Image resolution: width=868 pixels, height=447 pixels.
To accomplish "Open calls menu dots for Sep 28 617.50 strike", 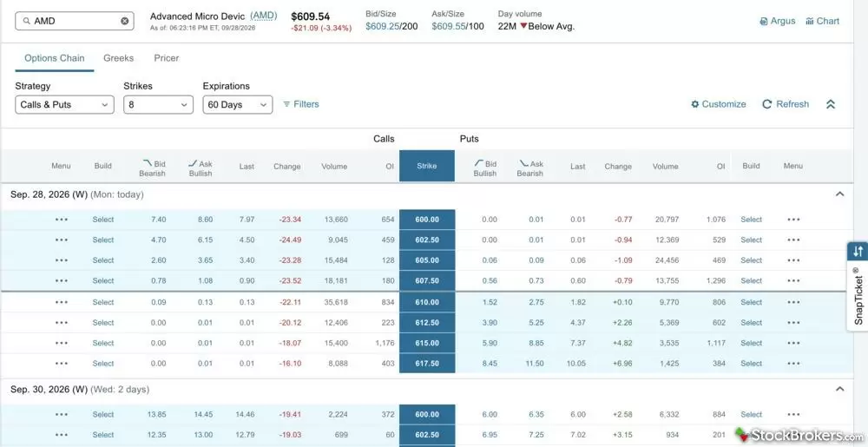I will (x=62, y=364).
